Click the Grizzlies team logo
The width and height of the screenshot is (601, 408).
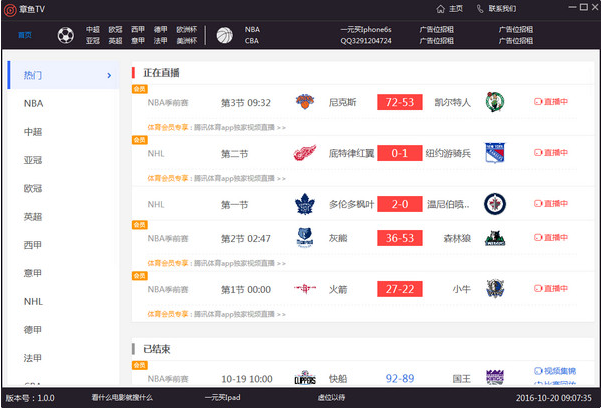(x=305, y=238)
